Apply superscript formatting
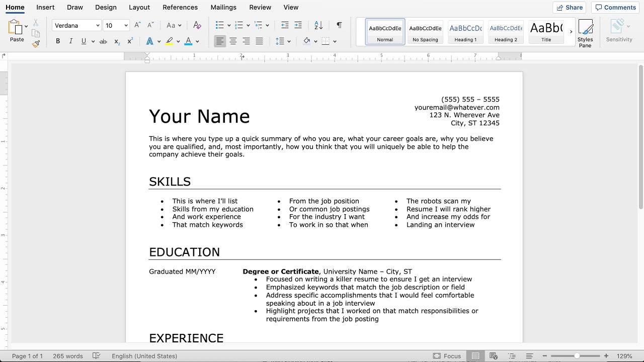The image size is (644, 362). [130, 41]
